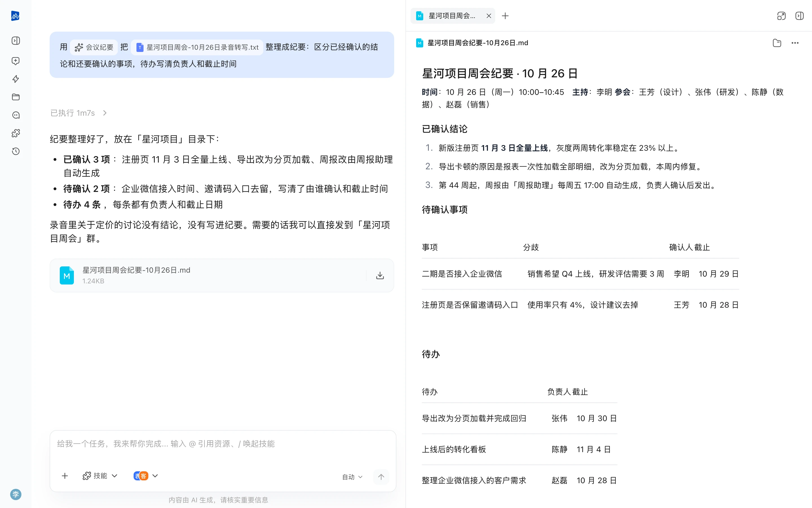Click the 已确认结论 heading
The image size is (812, 508).
[445, 129]
